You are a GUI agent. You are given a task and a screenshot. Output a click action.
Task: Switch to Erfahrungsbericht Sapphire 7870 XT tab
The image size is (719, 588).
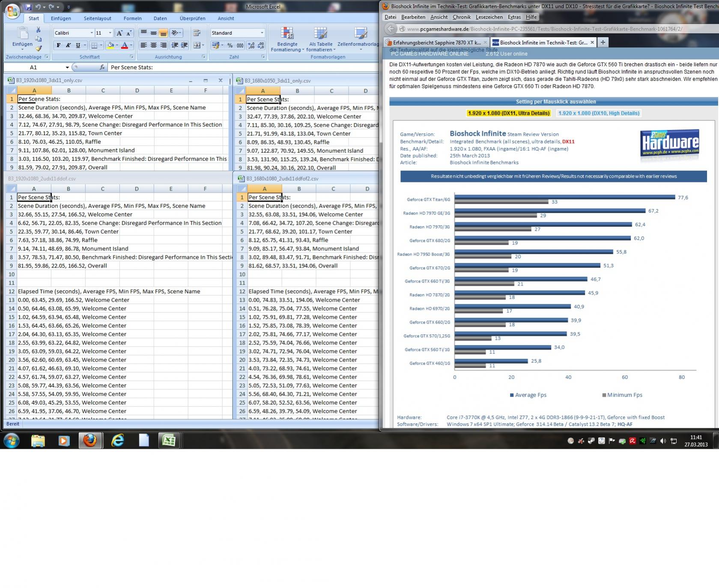coord(436,42)
